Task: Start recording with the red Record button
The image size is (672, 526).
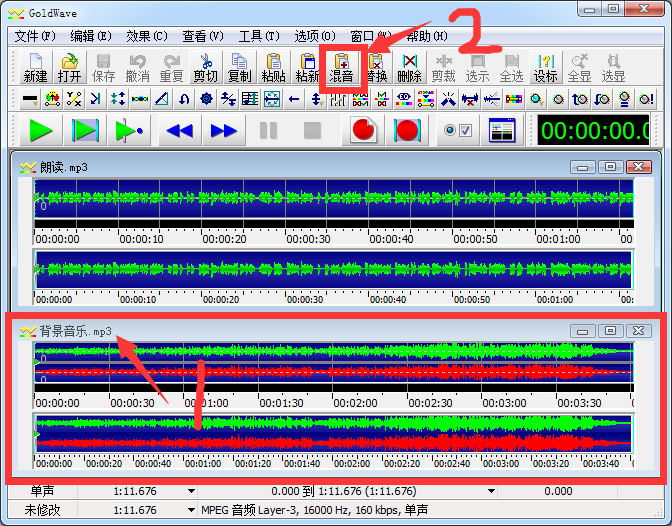Action: 363,130
